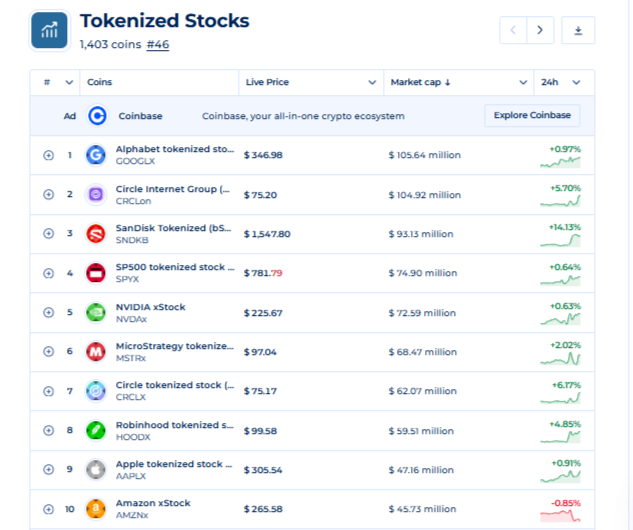Click the $ 105.64 million market cap
Viewport: 633px width, 530px height.
(425, 155)
